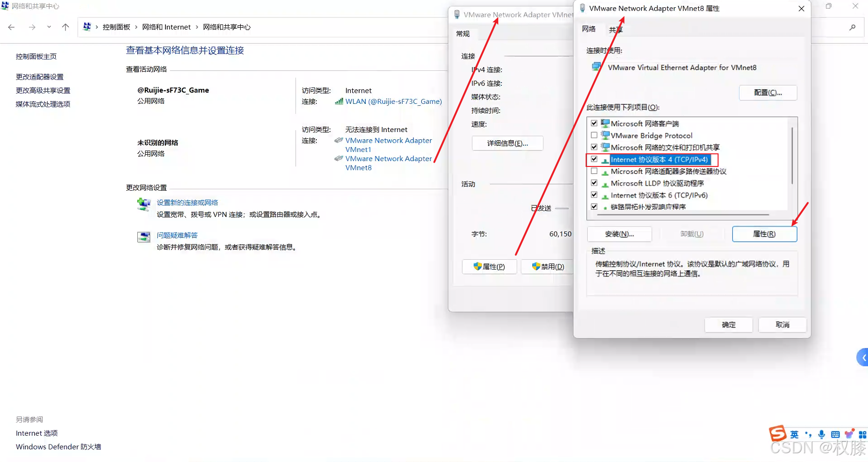Click the shield icon on 禁用(D) button
Image resolution: width=868 pixels, height=462 pixels.
[x=536, y=266]
